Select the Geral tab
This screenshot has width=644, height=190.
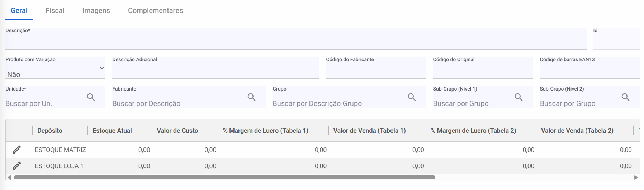click(19, 10)
